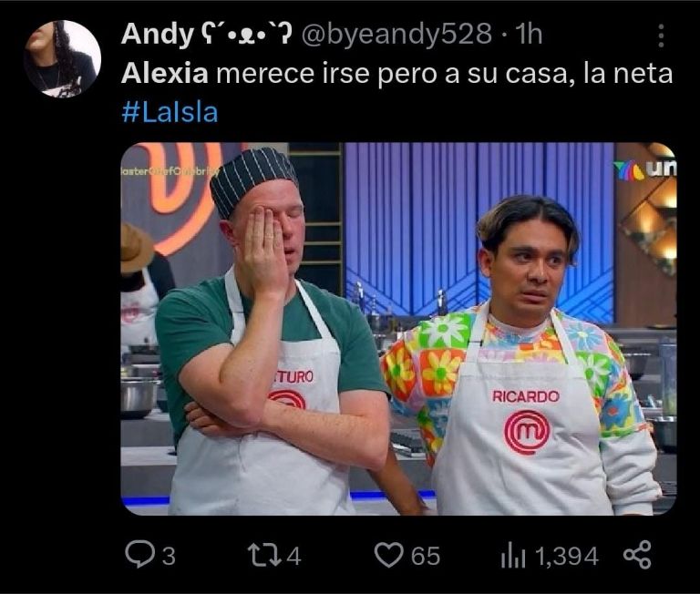Open the view analytics bar chart icon

[513, 556]
